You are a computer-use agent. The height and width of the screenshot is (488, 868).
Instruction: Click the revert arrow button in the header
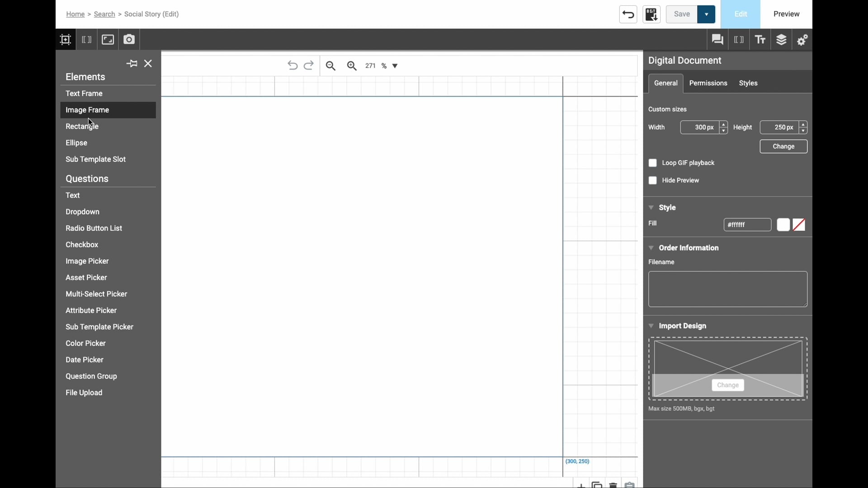628,14
